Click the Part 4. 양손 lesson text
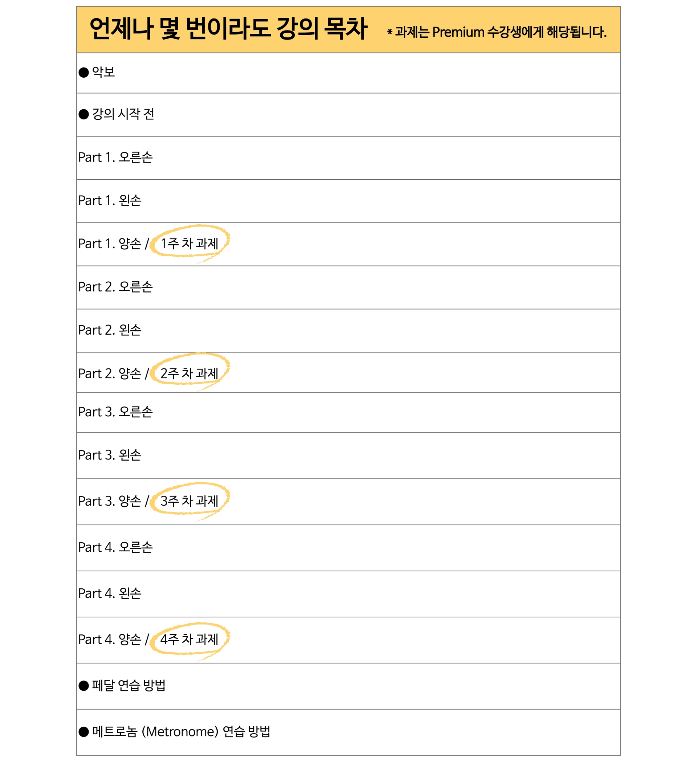This screenshot has height=784, width=697. pos(110,640)
